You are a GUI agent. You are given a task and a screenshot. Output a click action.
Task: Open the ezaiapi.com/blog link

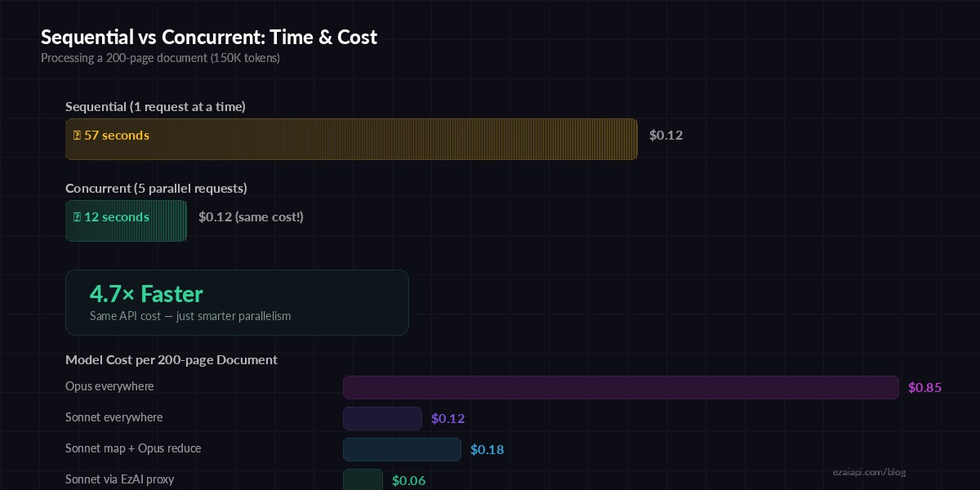(x=869, y=472)
